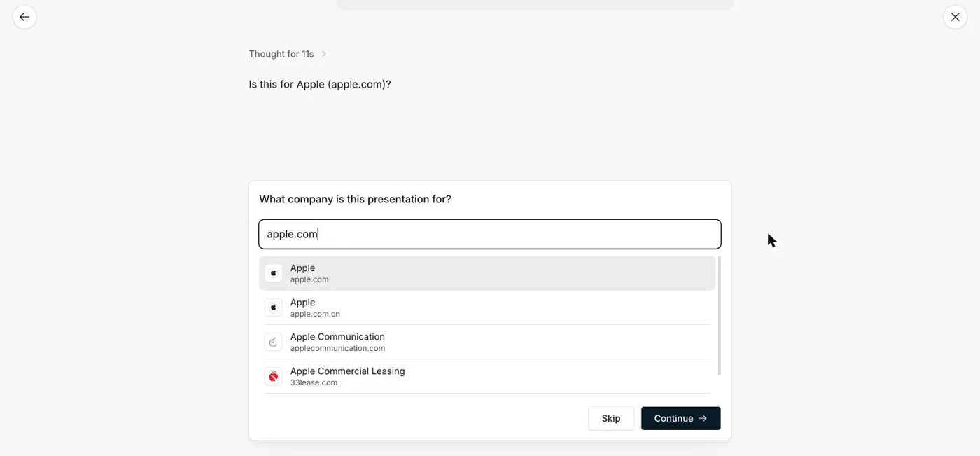
Task: Click "What company is this presentation for?" heading
Action: click(x=355, y=199)
